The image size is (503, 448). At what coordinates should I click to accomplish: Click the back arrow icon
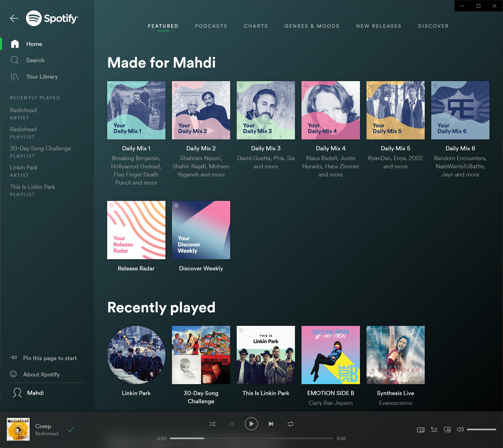coord(14,18)
